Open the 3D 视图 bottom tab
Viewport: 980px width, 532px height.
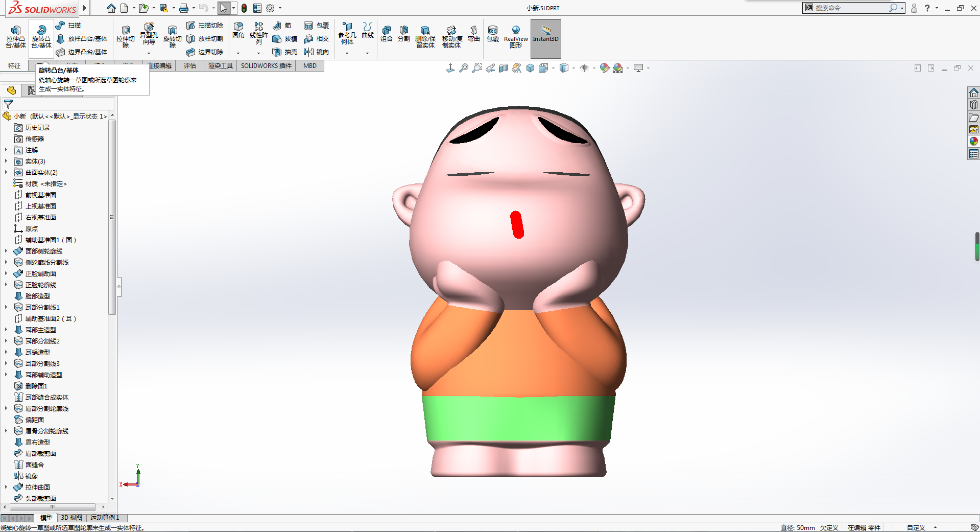[71, 518]
